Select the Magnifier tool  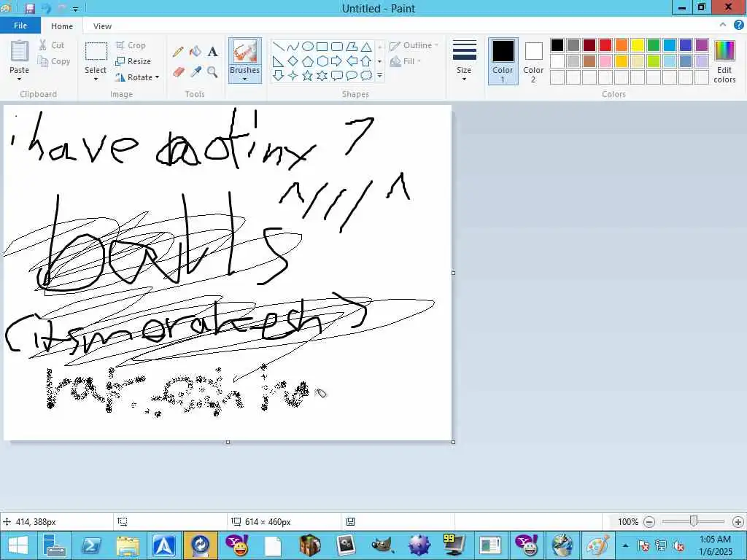pyautogui.click(x=212, y=72)
